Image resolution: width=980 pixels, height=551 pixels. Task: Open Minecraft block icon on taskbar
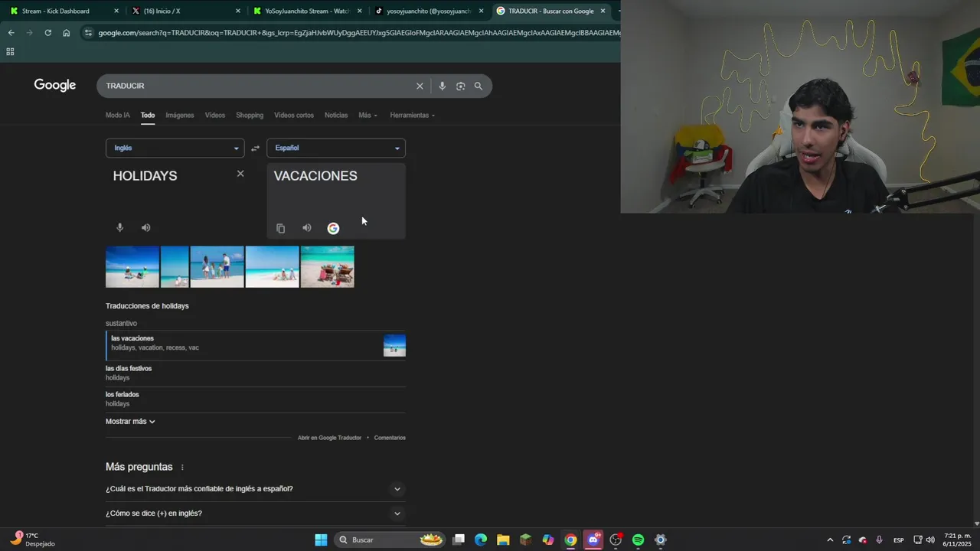point(525,540)
